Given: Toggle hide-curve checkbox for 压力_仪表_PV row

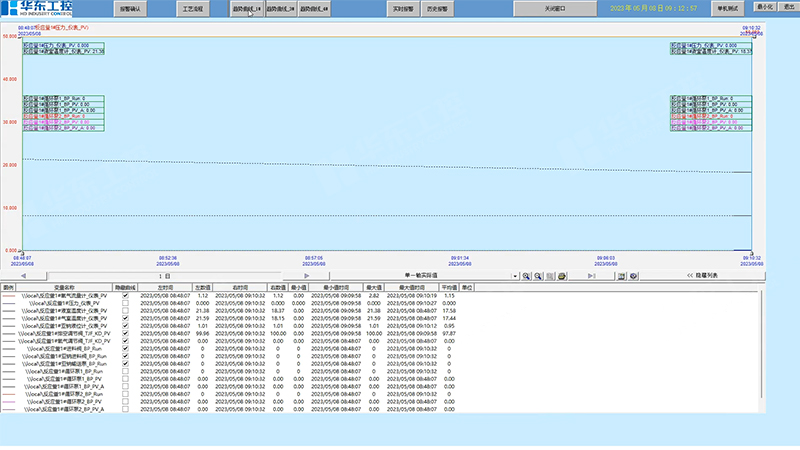Looking at the screenshot, I should (125, 303).
